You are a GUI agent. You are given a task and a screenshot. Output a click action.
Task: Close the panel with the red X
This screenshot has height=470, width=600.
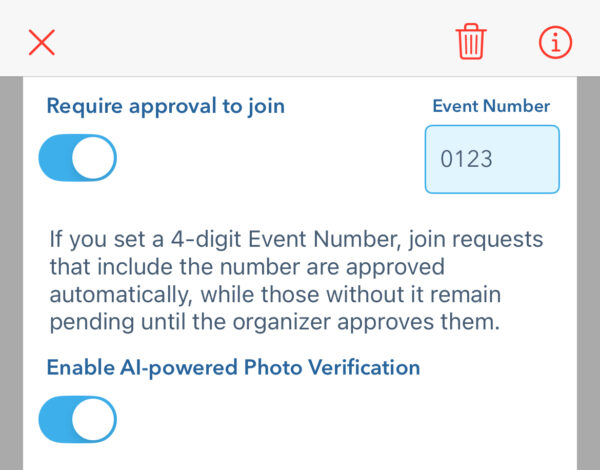point(42,42)
